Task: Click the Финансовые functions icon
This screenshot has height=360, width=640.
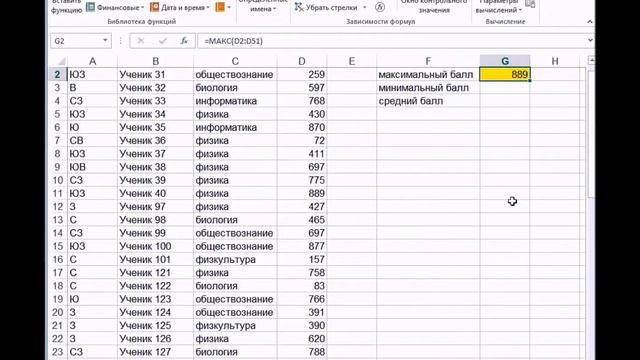Action: pyautogui.click(x=91, y=7)
